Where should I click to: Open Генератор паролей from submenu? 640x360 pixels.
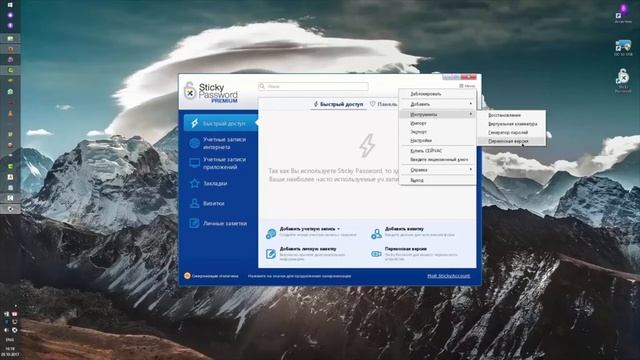(511, 132)
